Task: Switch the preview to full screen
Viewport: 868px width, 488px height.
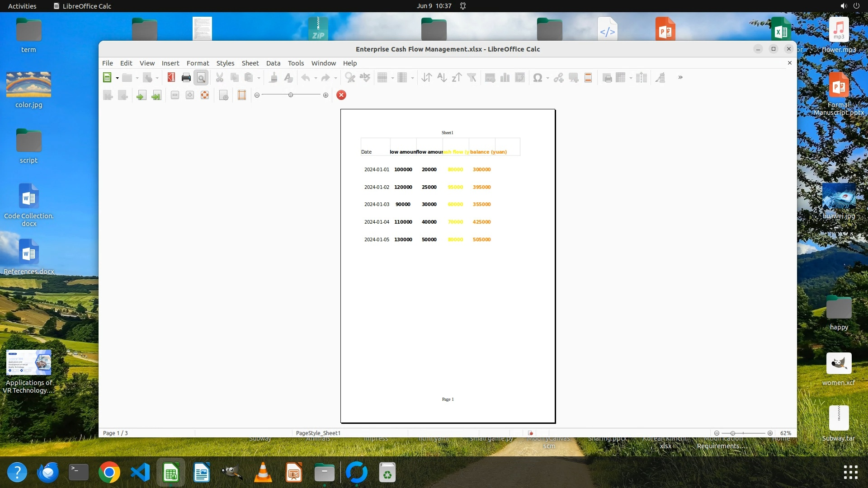Action: [205, 95]
